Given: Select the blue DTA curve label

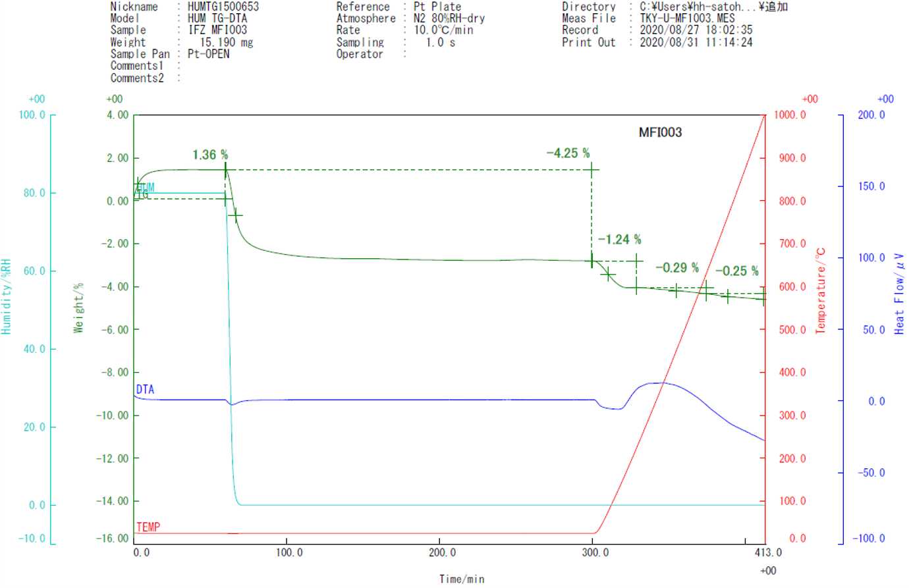Looking at the screenshot, I should (x=145, y=390).
